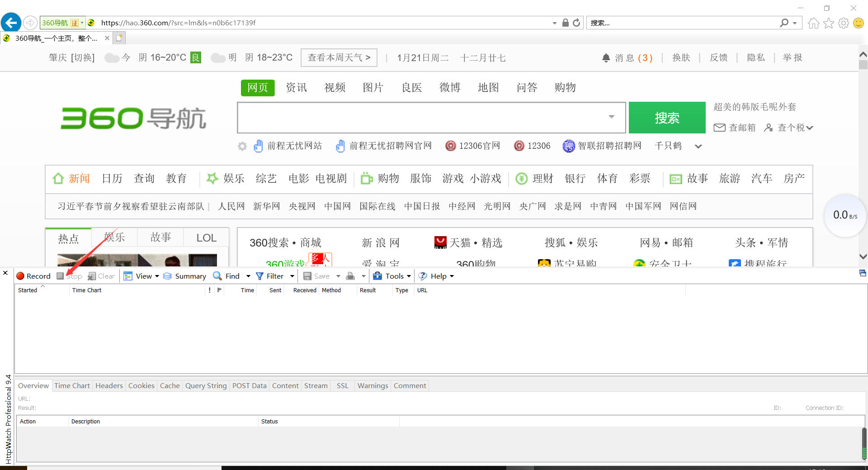This screenshot has height=470, width=868.
Task: Open 查看本周天气 weather link
Action: click(x=339, y=57)
